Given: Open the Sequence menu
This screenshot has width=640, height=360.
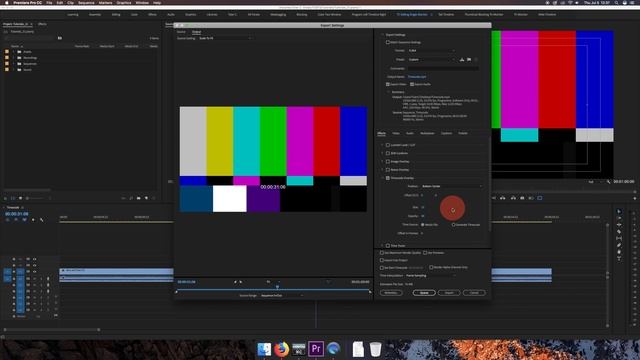Looking at the screenshot, I should tap(86, 2).
